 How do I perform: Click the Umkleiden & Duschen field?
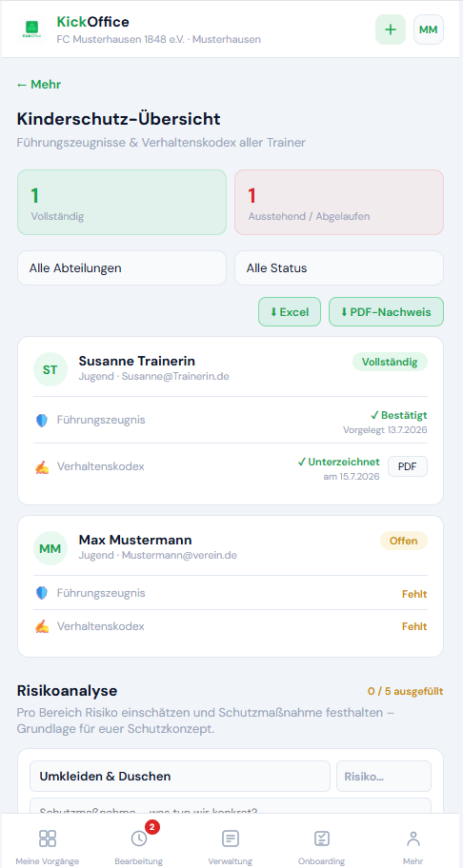click(180, 776)
